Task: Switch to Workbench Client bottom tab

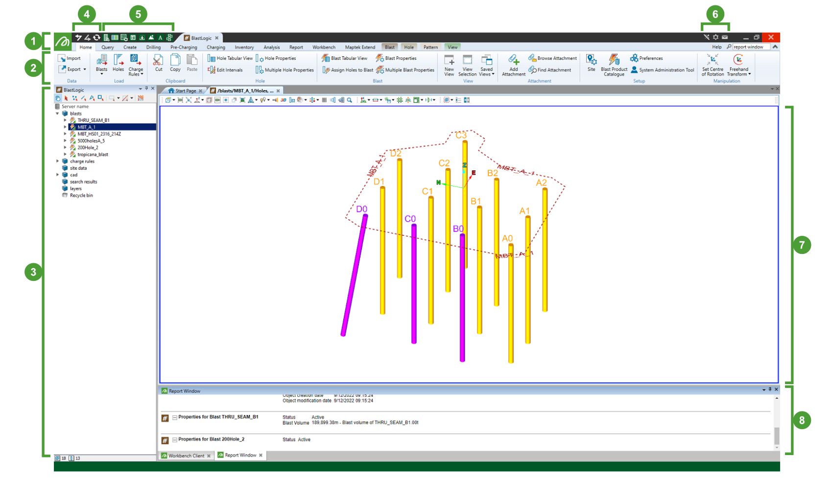Action: (186, 456)
